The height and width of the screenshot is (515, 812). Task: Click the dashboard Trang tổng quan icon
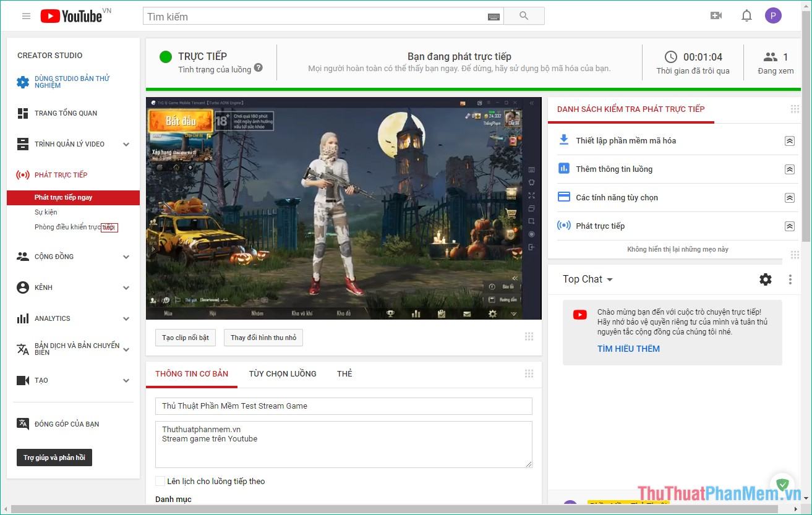[23, 113]
